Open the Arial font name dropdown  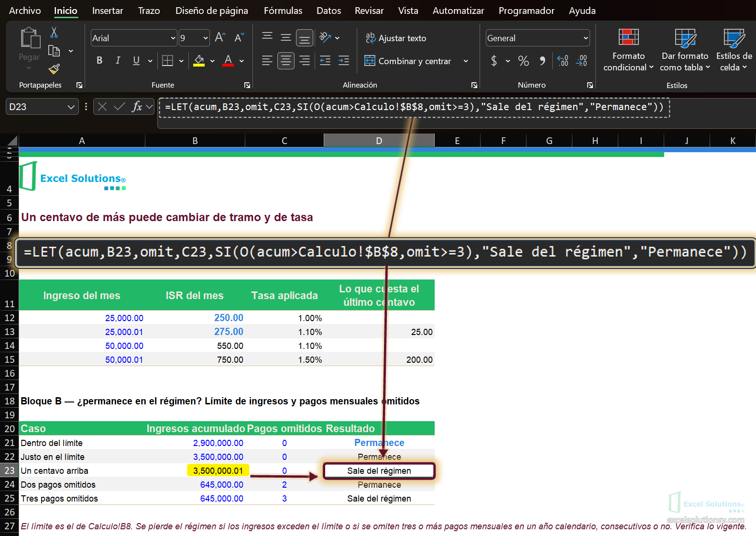(x=173, y=38)
